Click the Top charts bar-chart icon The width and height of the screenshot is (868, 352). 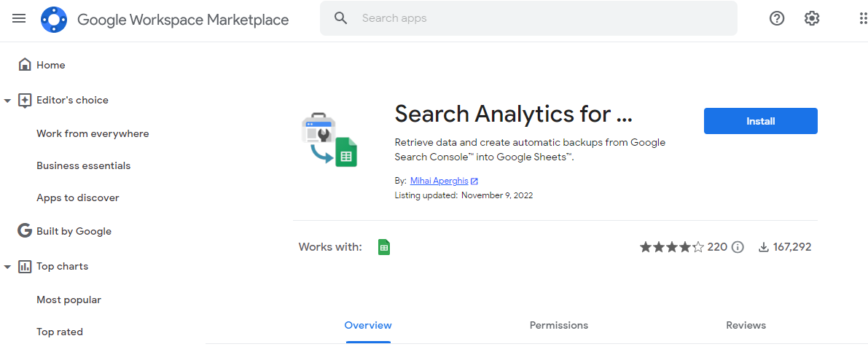coord(24,266)
